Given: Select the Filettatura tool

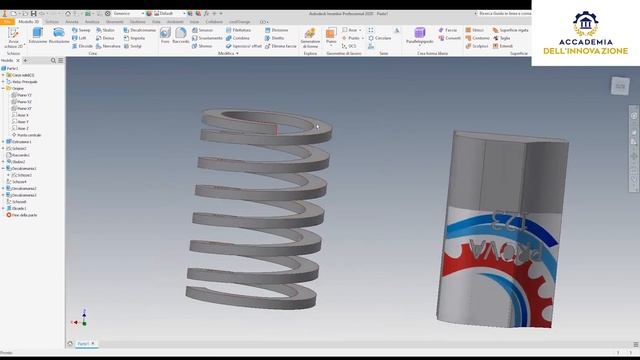Looking at the screenshot, I should click(238, 30).
